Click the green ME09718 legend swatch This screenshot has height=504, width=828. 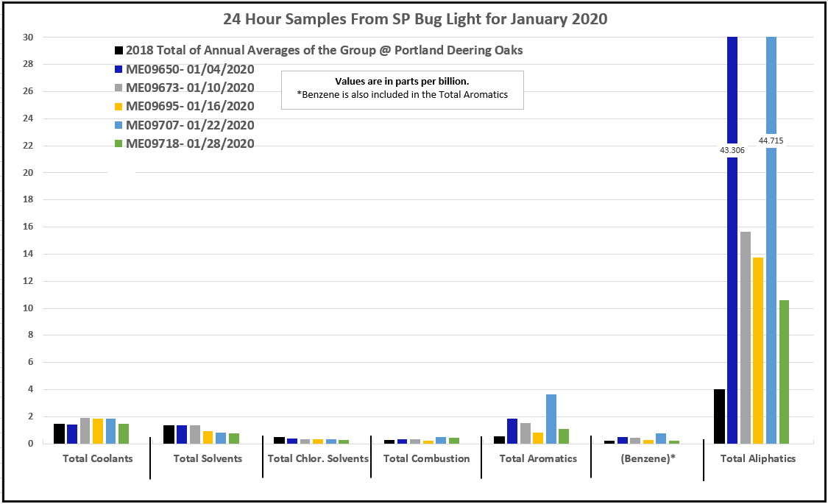(118, 144)
